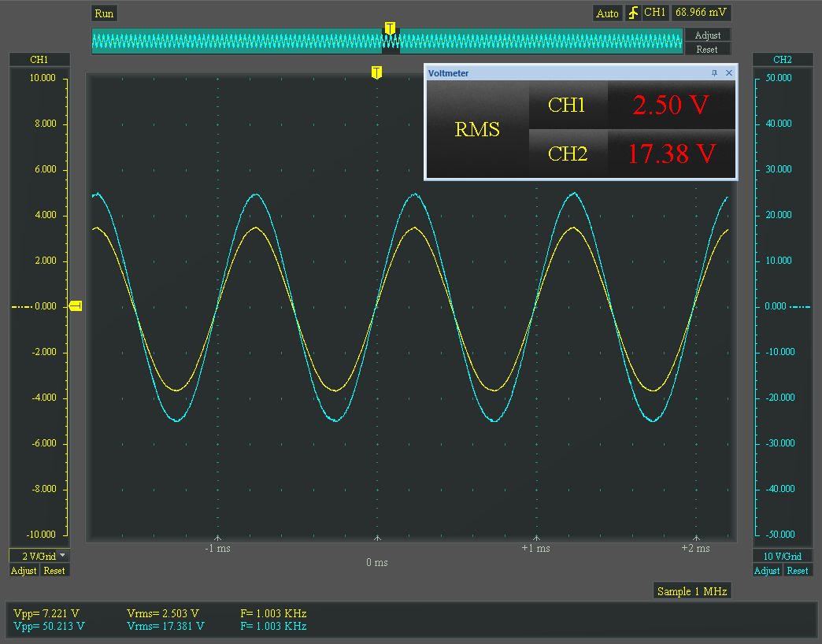Click the cyan F= 1.003 KHz reading
This screenshot has width=822, height=644.
273,626
